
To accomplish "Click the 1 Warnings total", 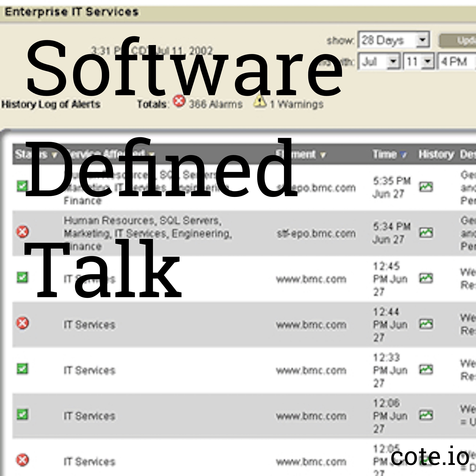I will [297, 104].
